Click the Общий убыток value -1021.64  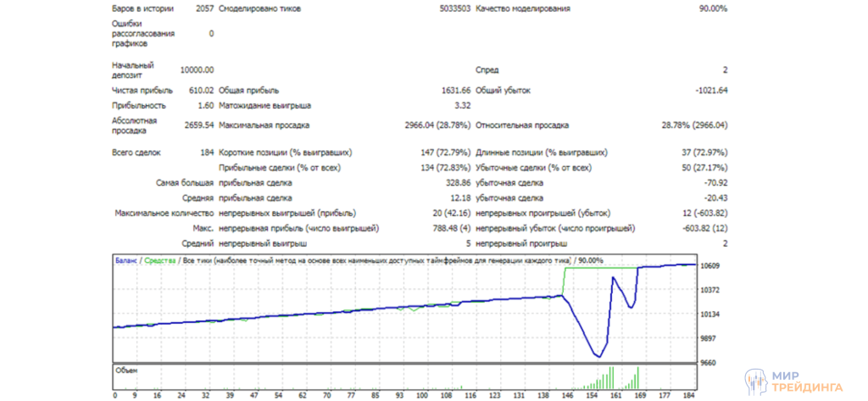pos(707,90)
